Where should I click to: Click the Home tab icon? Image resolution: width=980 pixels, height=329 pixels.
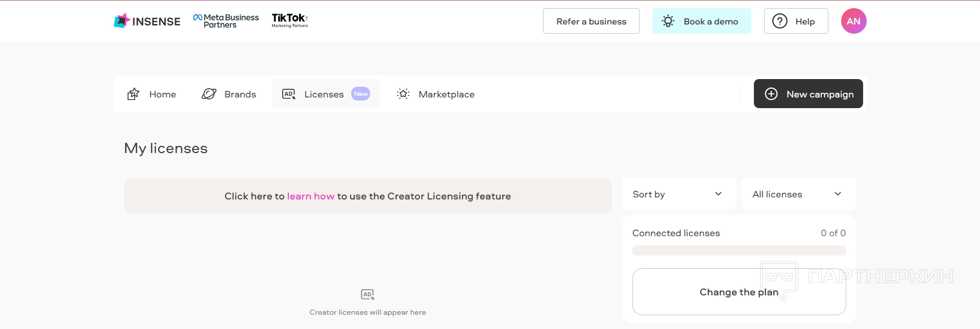tap(133, 94)
